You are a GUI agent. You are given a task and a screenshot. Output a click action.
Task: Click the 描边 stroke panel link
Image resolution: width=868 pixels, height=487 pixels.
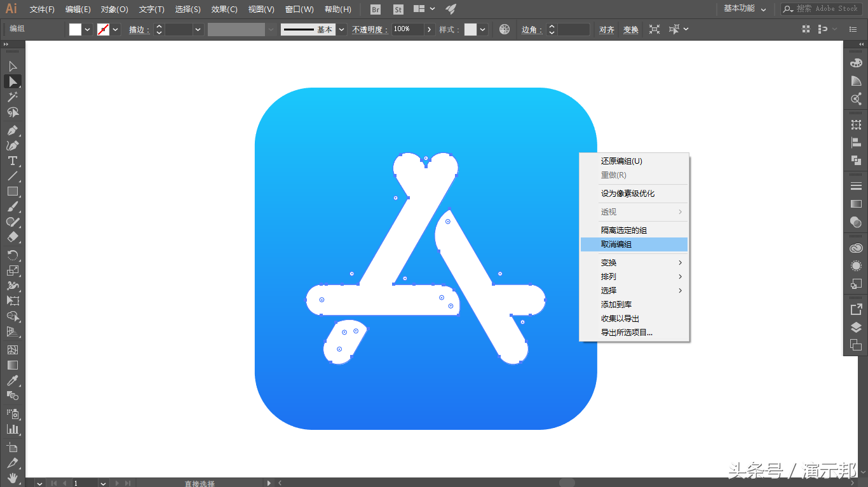tap(139, 30)
